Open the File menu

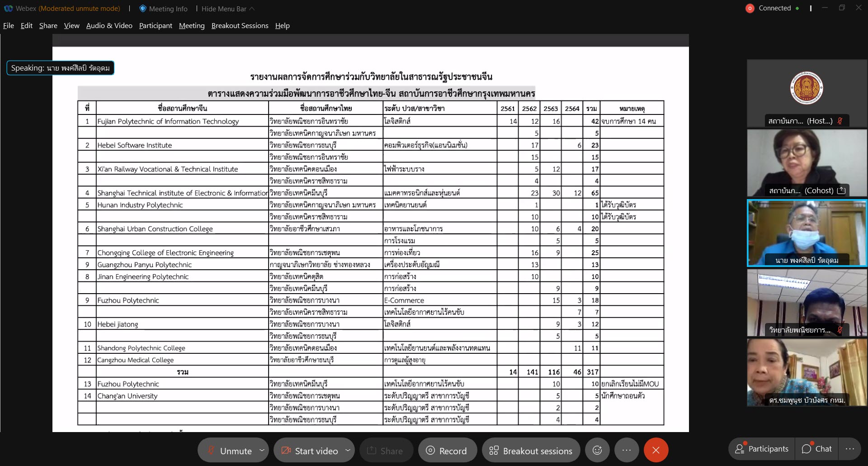(x=9, y=26)
